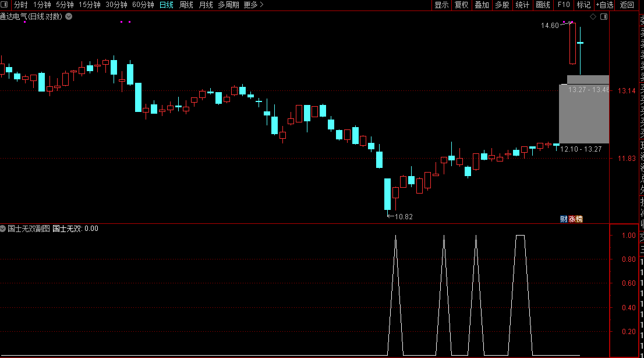Click the large gray gap rectangle
The image size is (644, 358).
click(x=584, y=114)
